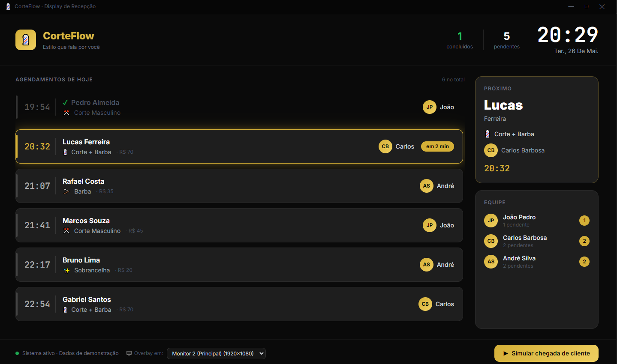Image resolution: width=617 pixels, height=364 pixels.
Task: Click the barber pole icon in the Próximo card
Action: tap(488, 134)
